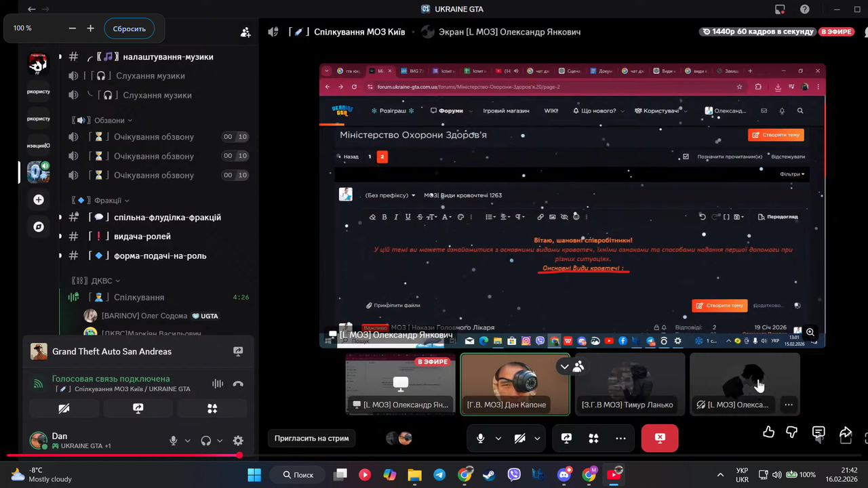Open microphone options arrow in bottom call controls

pyautogui.click(x=498, y=439)
